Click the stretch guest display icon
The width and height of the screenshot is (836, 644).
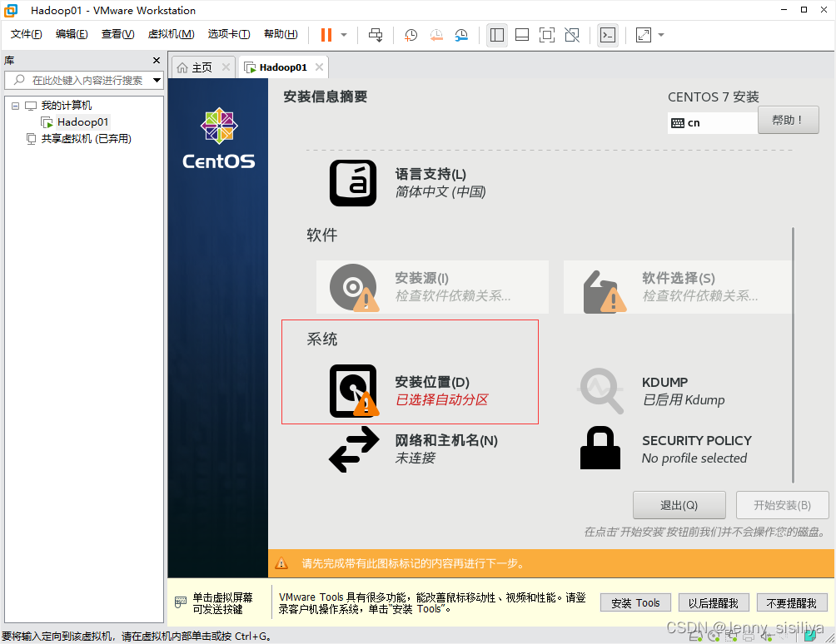pos(644,35)
